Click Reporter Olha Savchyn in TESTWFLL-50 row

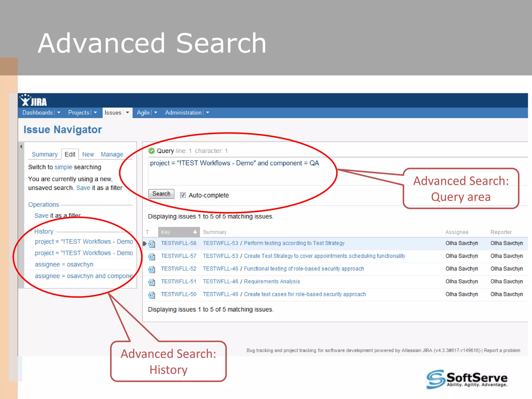tap(507, 294)
